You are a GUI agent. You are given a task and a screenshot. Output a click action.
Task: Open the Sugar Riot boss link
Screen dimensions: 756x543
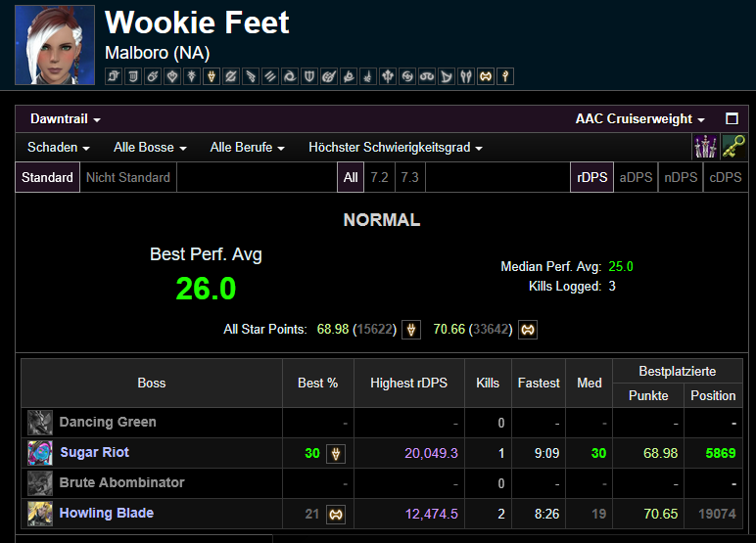[x=94, y=452]
